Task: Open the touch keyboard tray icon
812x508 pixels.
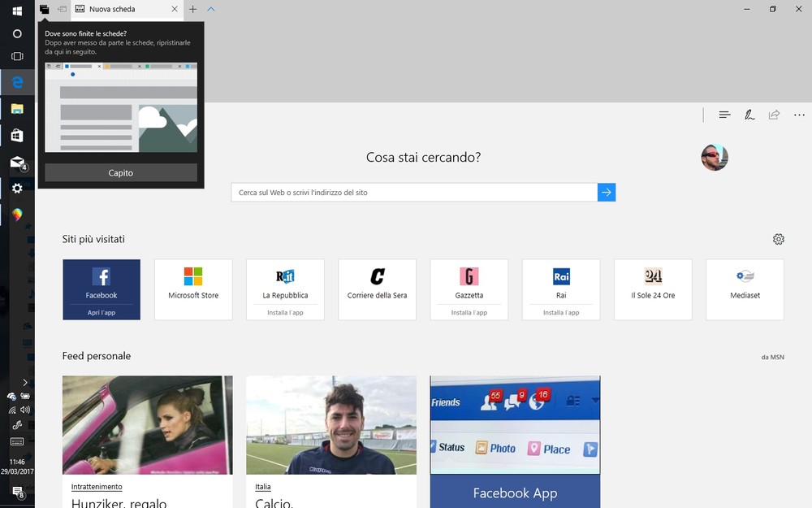Action: (x=17, y=441)
